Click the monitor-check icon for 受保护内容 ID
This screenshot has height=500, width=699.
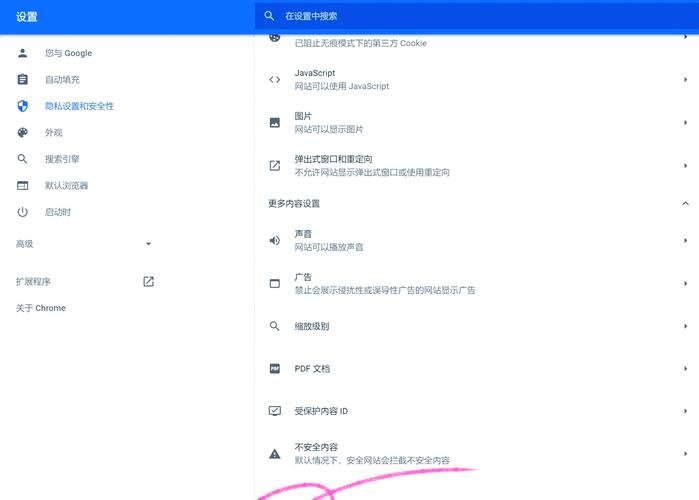click(x=275, y=411)
